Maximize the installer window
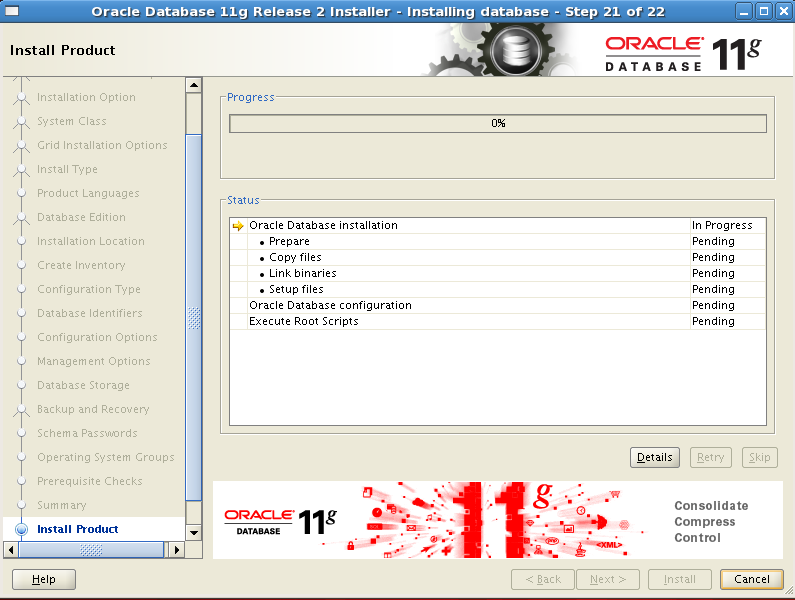Viewport: 795px width, 600px height. 764,11
